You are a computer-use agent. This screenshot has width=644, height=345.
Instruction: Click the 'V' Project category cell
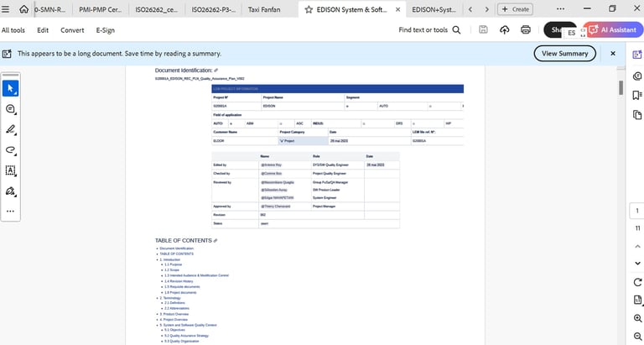[303, 141]
